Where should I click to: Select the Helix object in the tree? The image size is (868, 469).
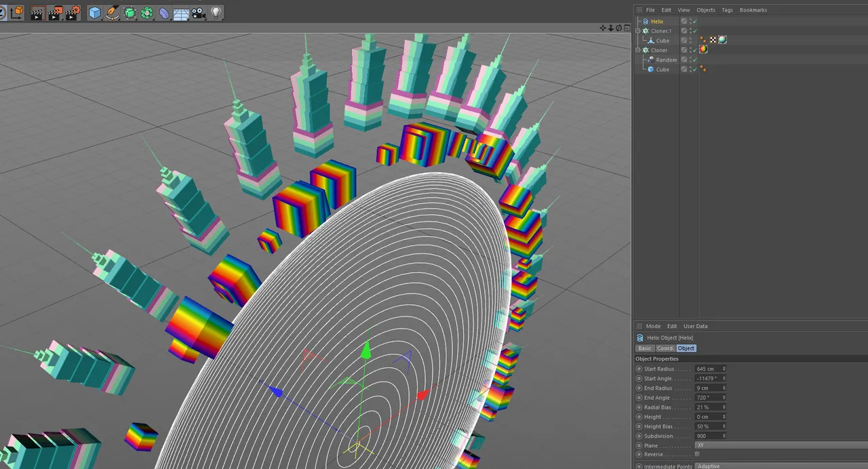pyautogui.click(x=656, y=22)
